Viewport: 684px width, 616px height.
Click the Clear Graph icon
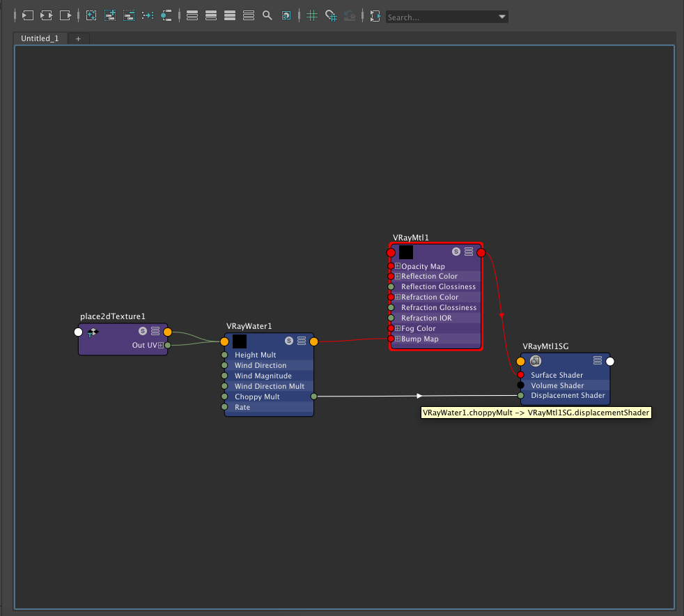click(91, 16)
